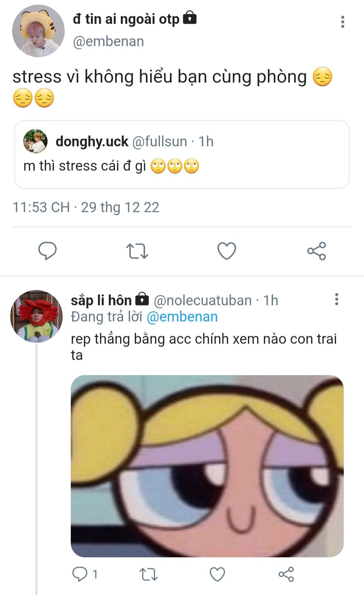Share the main tweet by @embenan
Screen dimensions: 364x595
(x=316, y=251)
